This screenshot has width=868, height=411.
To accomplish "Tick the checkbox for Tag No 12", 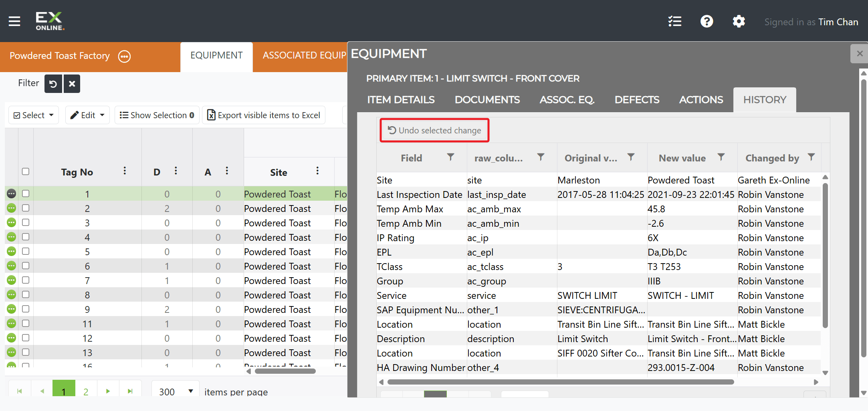I will 26,338.
